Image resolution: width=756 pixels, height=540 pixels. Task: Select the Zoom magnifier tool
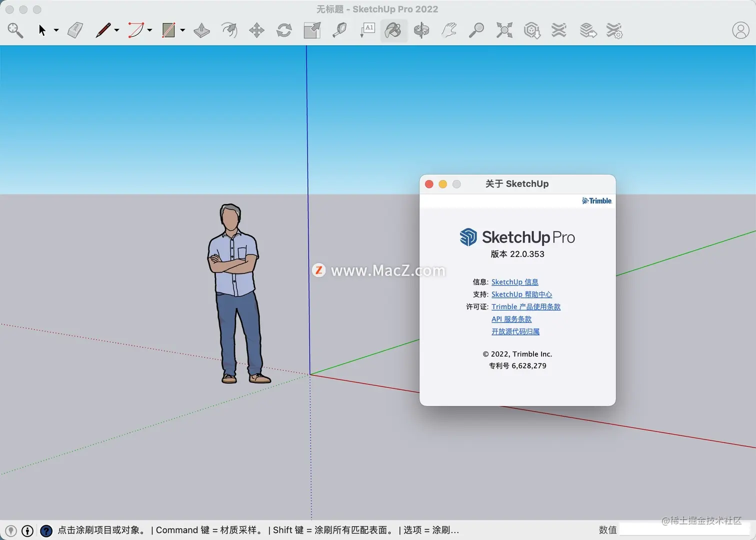(x=476, y=30)
